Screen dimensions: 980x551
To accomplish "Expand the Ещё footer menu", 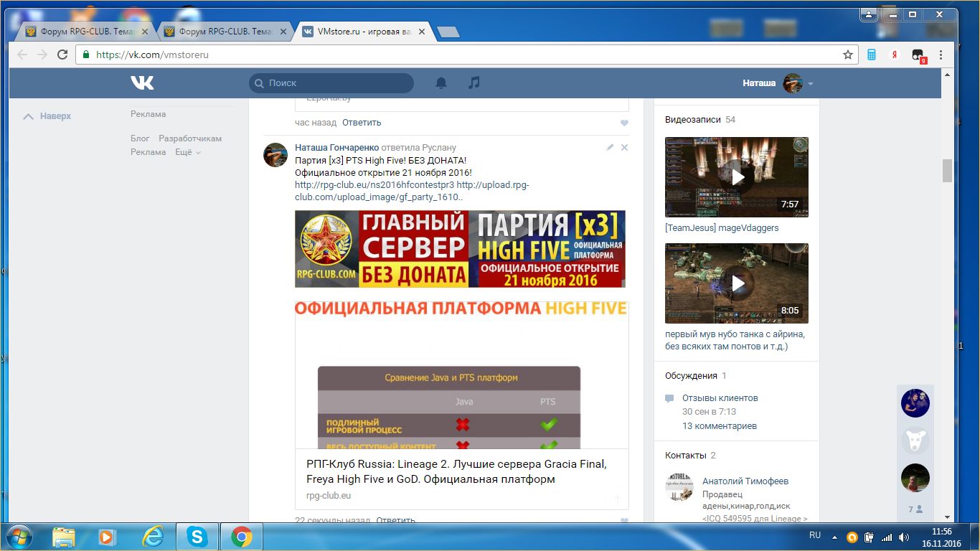I will 188,152.
